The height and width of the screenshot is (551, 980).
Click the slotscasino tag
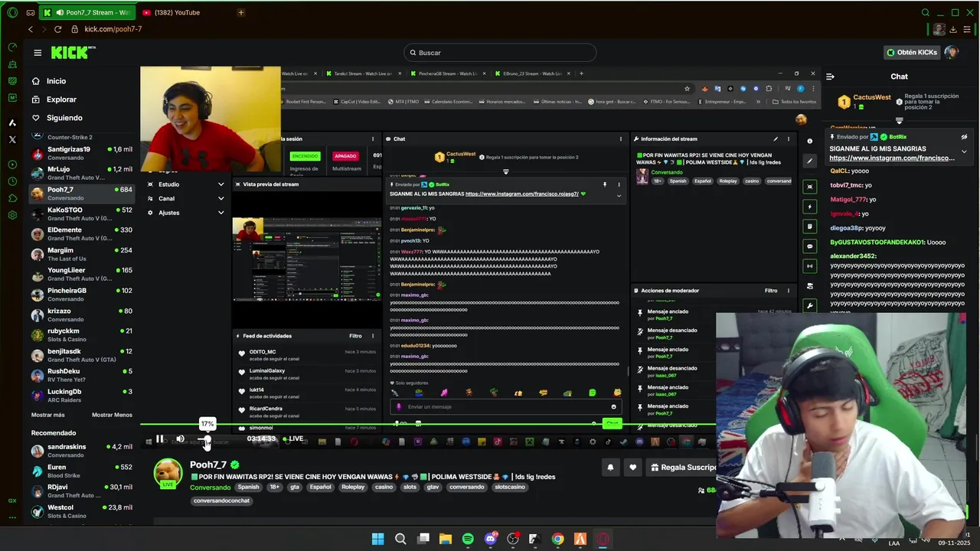click(510, 487)
